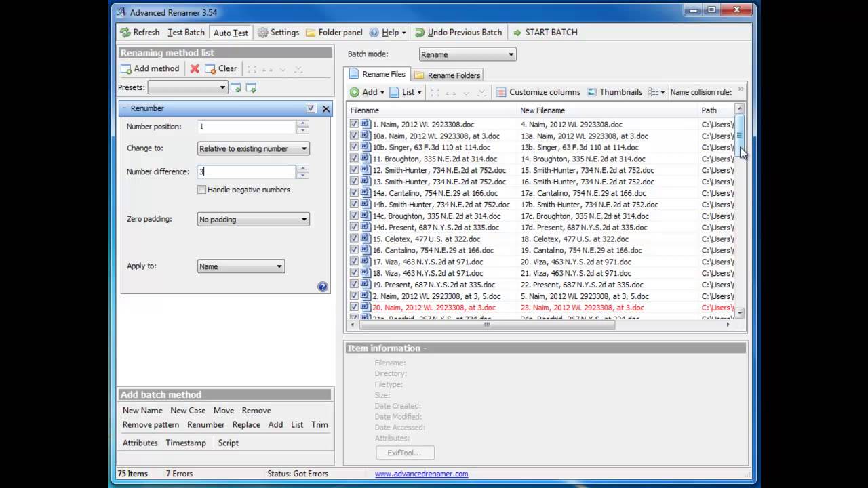The image size is (868, 488).
Task: Open the List dropdown menu
Action: (x=406, y=92)
